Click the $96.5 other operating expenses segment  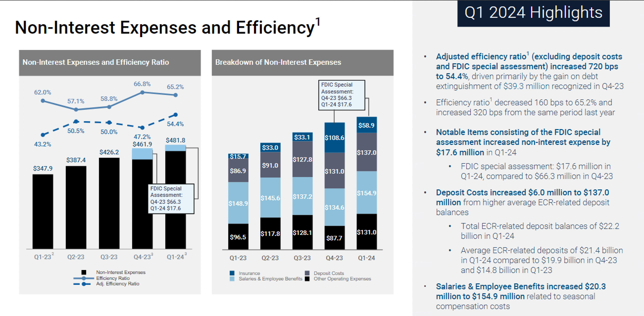pyautogui.click(x=238, y=237)
